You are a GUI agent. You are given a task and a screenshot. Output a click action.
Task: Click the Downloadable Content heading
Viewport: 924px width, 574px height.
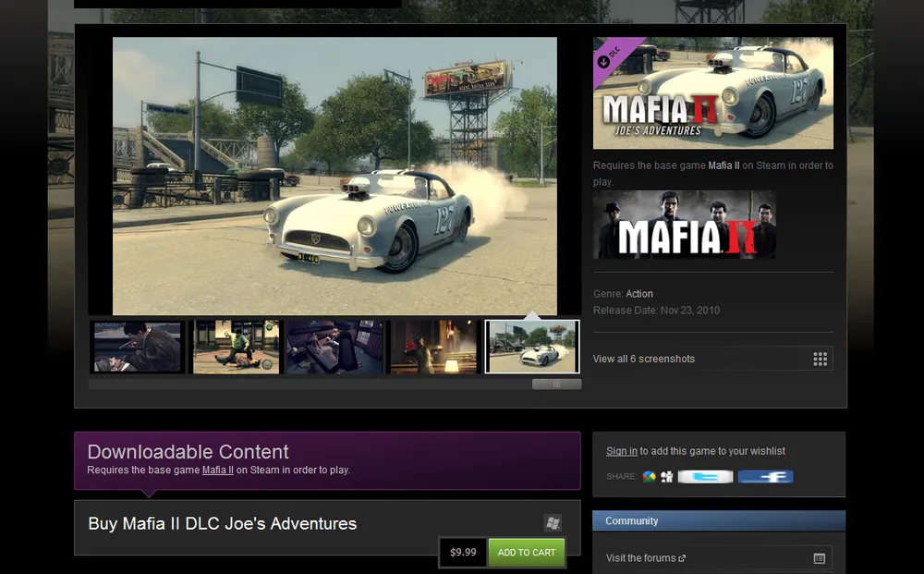point(188,451)
